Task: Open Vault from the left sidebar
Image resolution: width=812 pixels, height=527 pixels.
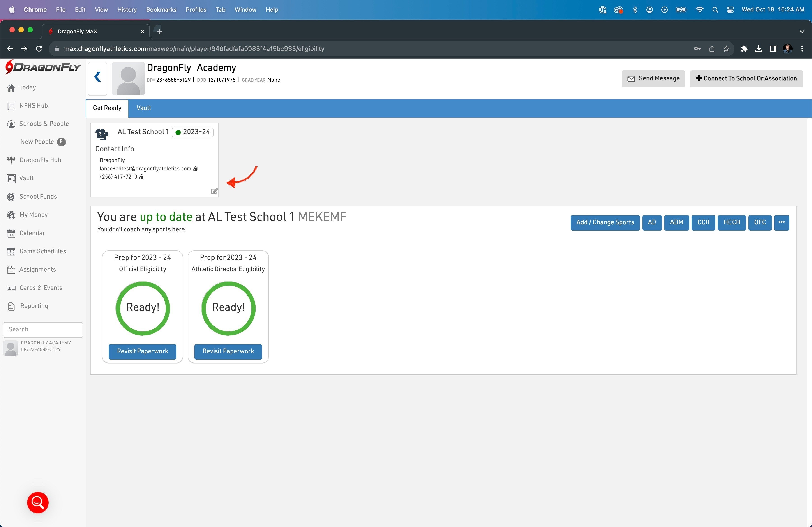Action: [x=26, y=178]
